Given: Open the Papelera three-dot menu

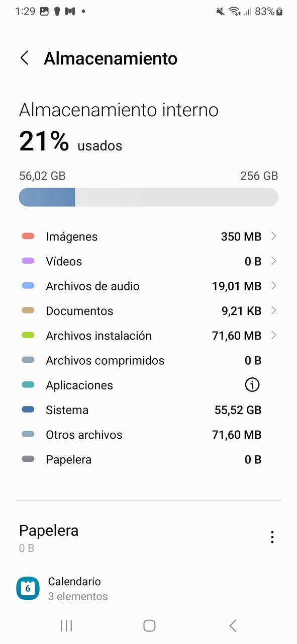Looking at the screenshot, I should click(x=272, y=537).
